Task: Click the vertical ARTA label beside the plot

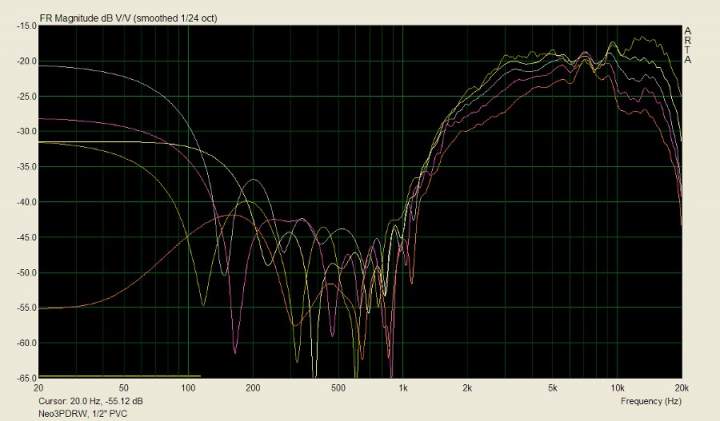Action: (x=687, y=45)
